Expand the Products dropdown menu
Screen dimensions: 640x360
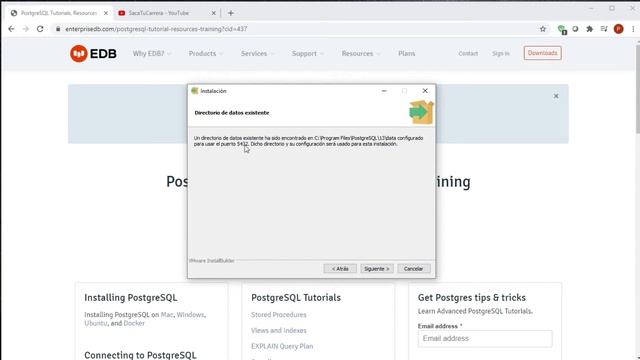[206, 53]
